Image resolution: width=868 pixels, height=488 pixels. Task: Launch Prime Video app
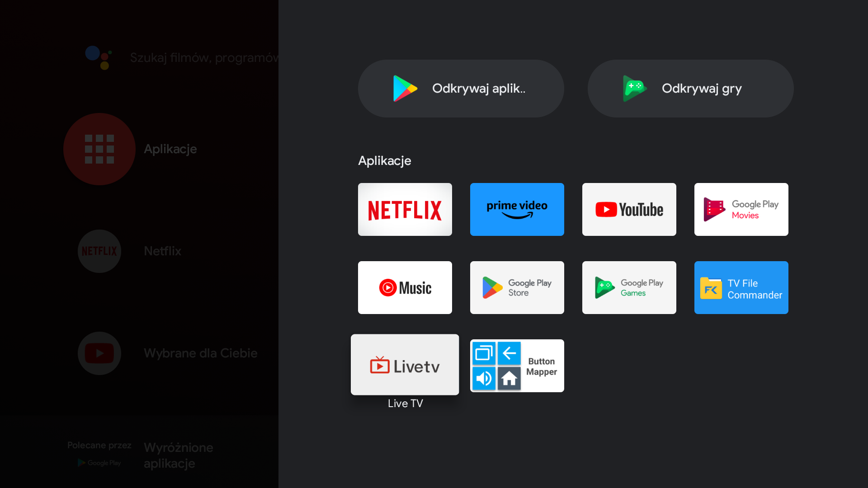point(517,209)
